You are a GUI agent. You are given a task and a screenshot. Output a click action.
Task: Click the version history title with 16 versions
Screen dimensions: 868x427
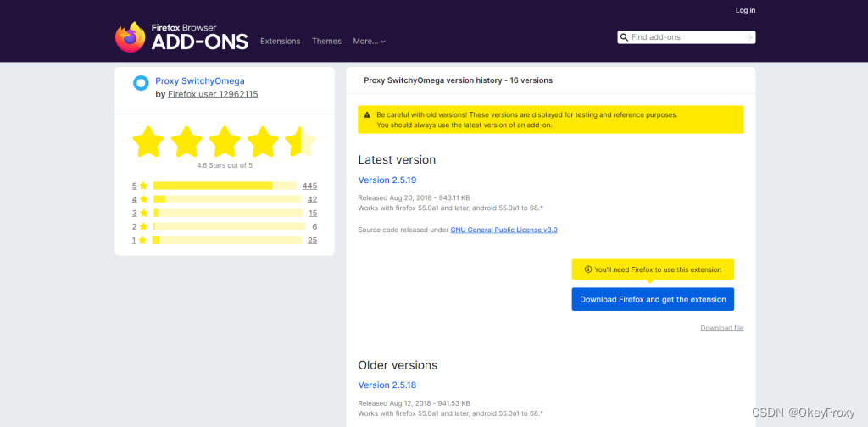(x=458, y=80)
